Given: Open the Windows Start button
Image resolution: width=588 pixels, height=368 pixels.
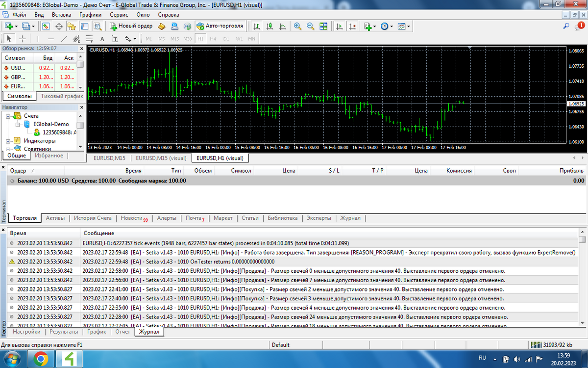Looking at the screenshot, I should point(12,359).
